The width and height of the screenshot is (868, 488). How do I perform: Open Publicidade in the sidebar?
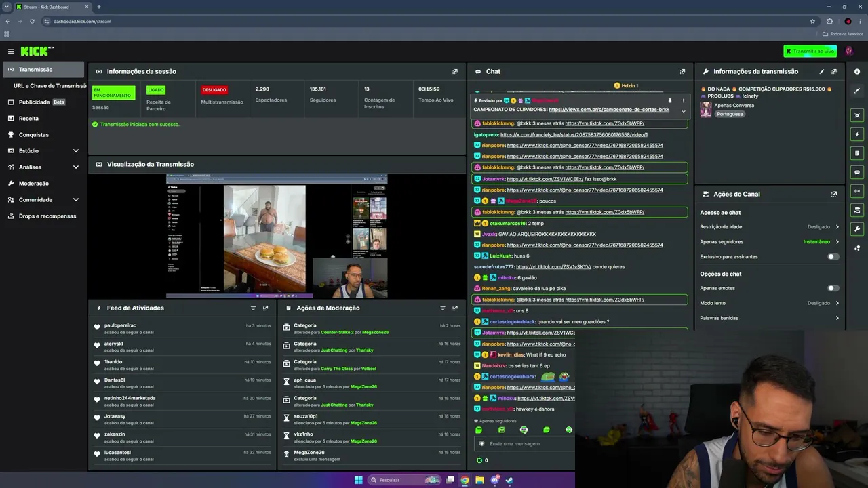tap(43, 102)
